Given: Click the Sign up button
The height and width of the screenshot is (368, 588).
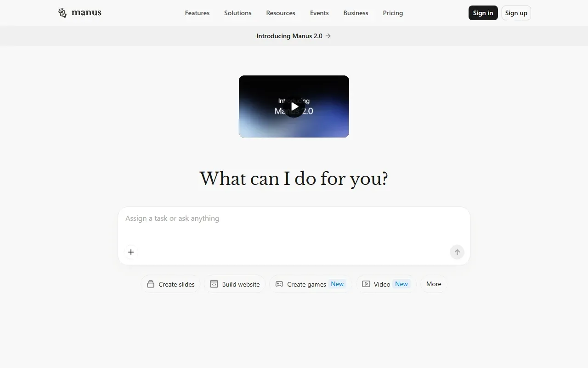Looking at the screenshot, I should pos(516,13).
